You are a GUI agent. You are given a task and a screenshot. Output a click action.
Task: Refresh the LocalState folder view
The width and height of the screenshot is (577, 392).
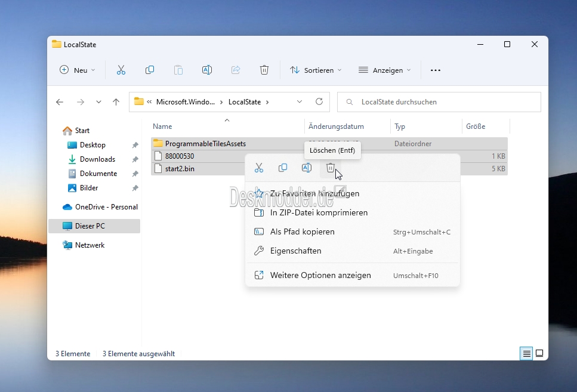pos(319,101)
